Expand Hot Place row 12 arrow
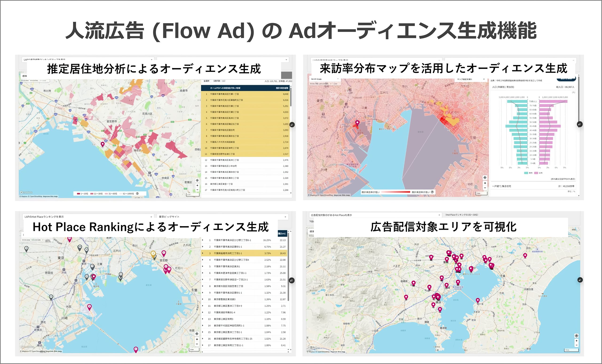 [203, 313]
